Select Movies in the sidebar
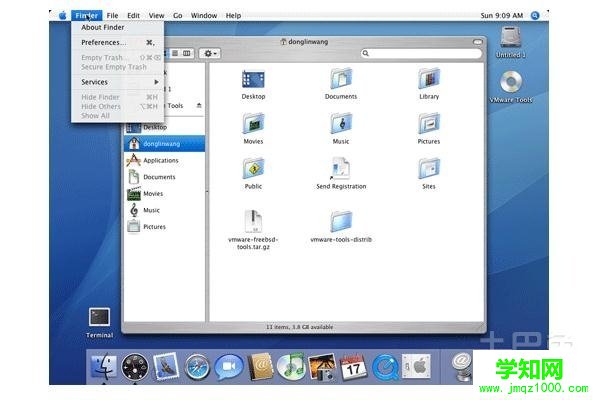The image size is (600, 400). coord(165,194)
